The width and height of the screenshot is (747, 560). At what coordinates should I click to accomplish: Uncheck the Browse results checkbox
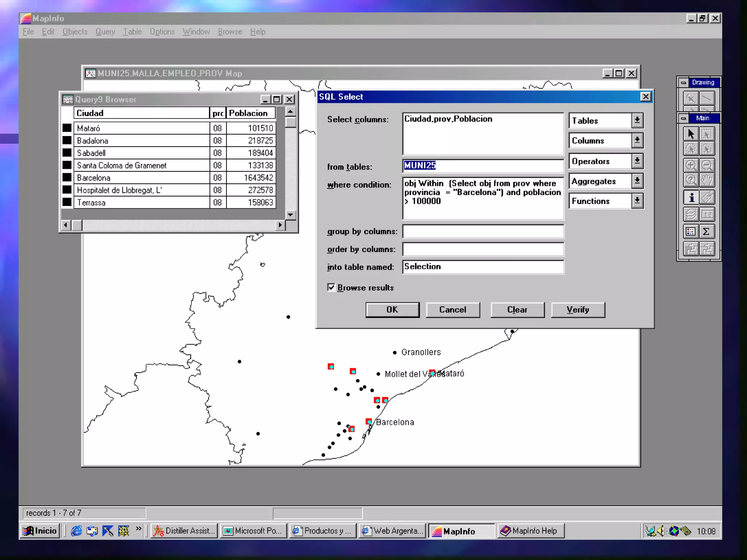tap(331, 288)
